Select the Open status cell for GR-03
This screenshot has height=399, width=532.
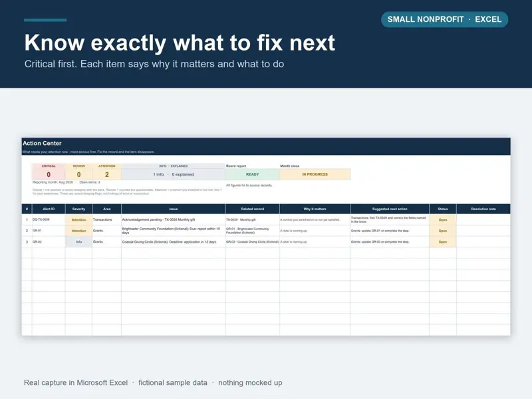coord(443,242)
